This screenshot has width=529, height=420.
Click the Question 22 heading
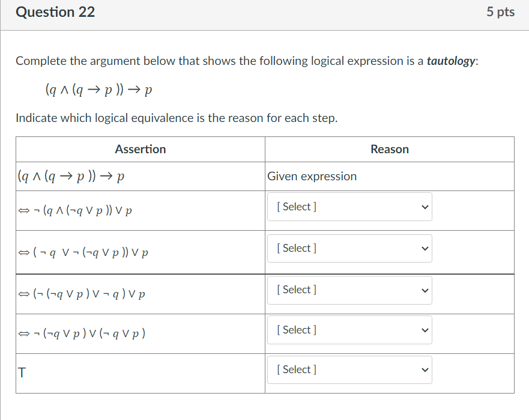point(55,12)
